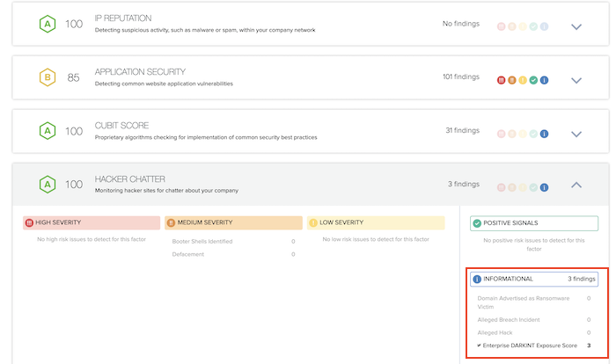
Task: Click 'No high risk issues to detect' message
Action: (x=92, y=239)
